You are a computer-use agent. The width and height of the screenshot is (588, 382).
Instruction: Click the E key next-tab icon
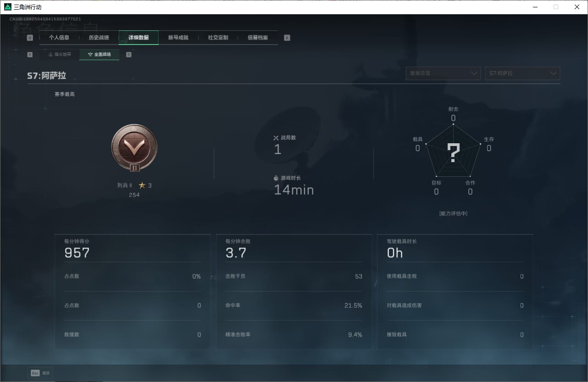tap(287, 38)
